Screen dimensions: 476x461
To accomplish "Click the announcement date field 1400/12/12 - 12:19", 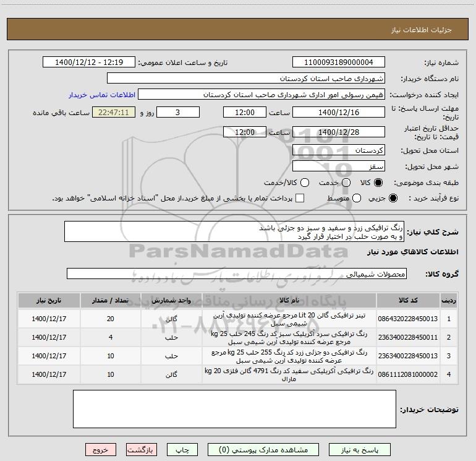I will (89, 62).
